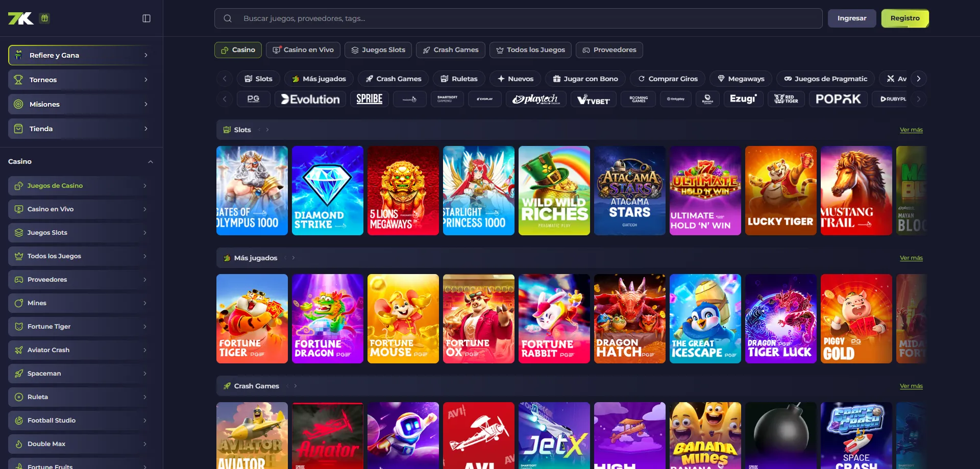Open Crash Games top tab
Viewport: 980px width, 469px height.
pos(451,50)
